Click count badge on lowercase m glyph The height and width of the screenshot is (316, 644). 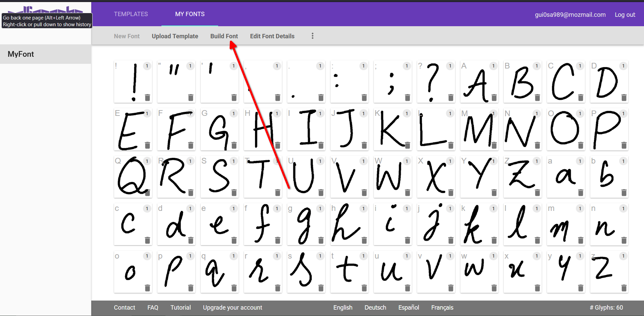pos(580,209)
